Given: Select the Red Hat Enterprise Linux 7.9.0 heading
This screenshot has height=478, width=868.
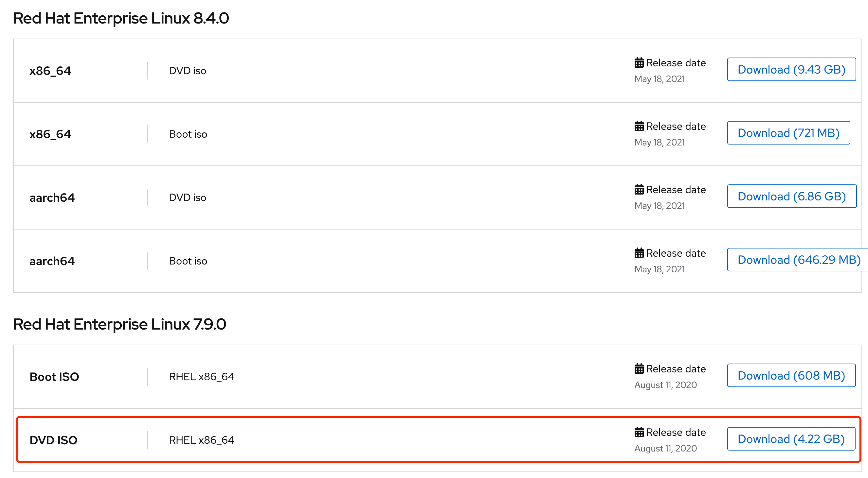Looking at the screenshot, I should click(119, 324).
